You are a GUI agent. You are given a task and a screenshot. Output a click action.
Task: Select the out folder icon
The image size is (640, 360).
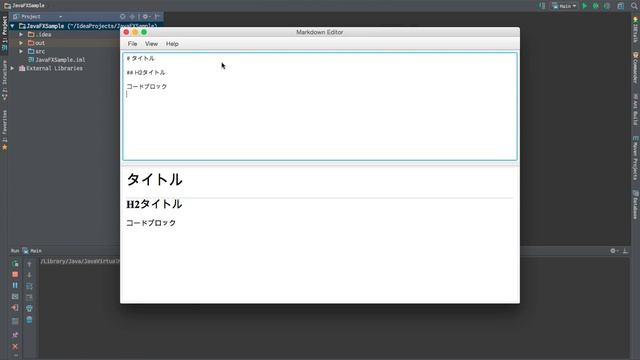click(x=31, y=43)
